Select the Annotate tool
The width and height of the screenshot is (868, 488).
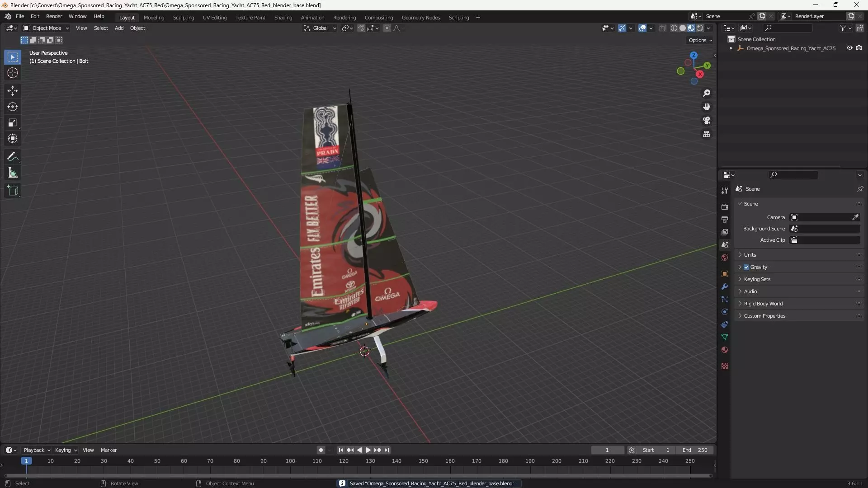tap(13, 157)
